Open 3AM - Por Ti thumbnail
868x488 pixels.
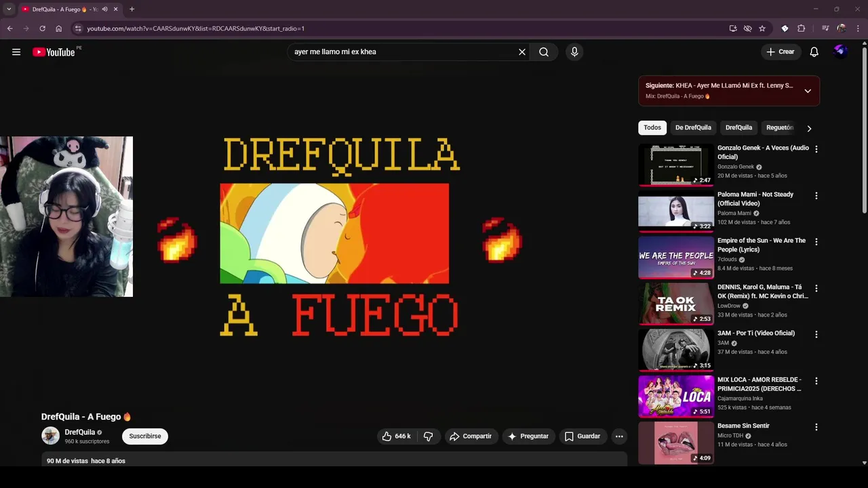[x=676, y=350]
